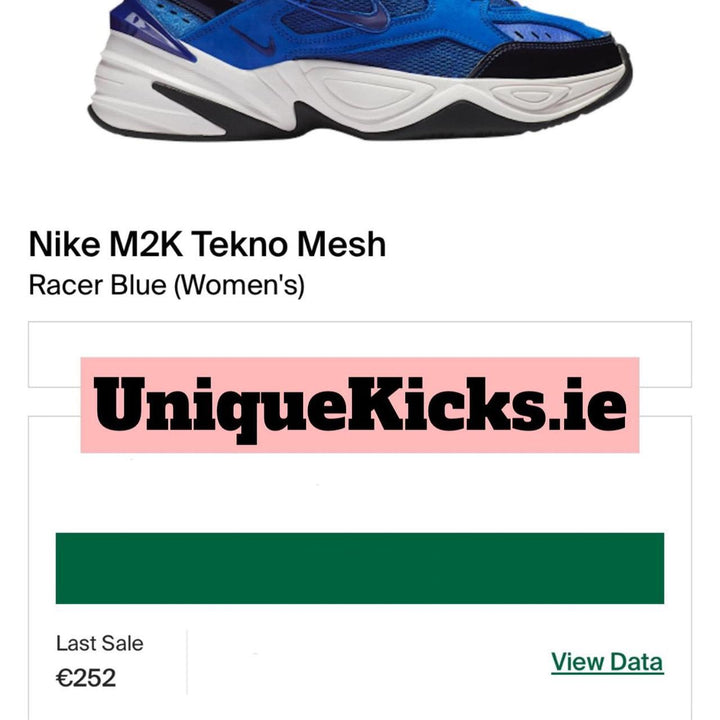Image resolution: width=720 pixels, height=720 pixels.
Task: Click the white chunky midsole of the shoe
Action: 358,94
